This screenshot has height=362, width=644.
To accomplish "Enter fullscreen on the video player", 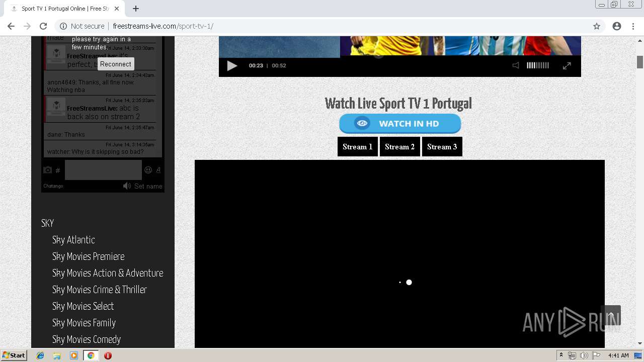I will [x=567, y=65].
